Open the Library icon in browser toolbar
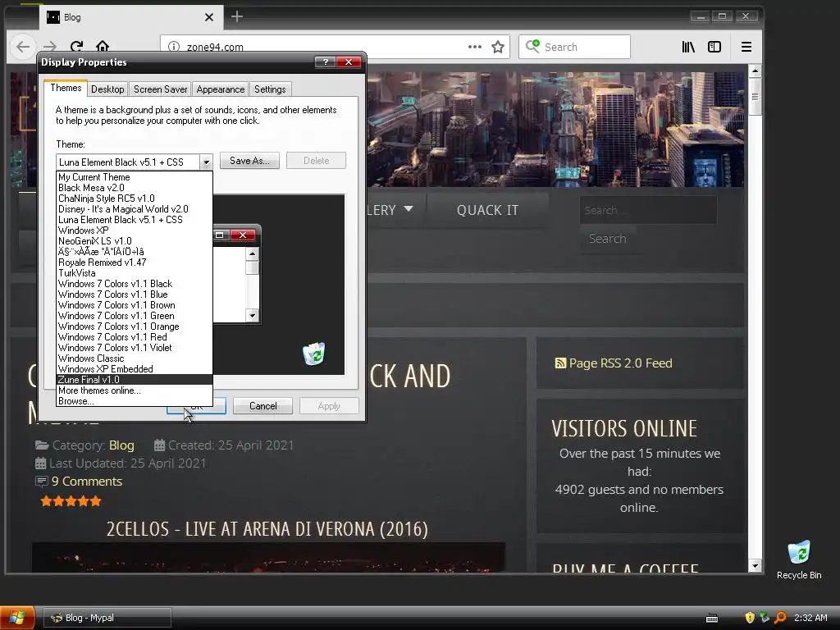The height and width of the screenshot is (630, 840). (688, 47)
